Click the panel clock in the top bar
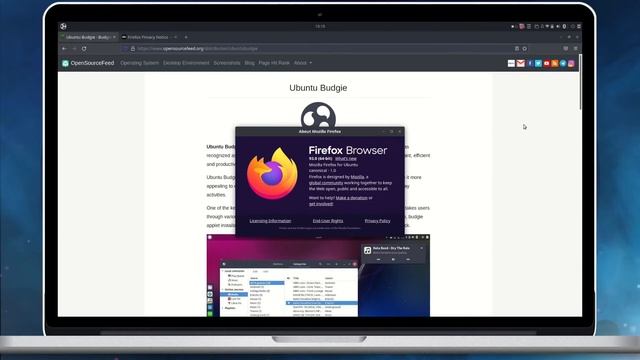640x360 pixels. [320, 26]
